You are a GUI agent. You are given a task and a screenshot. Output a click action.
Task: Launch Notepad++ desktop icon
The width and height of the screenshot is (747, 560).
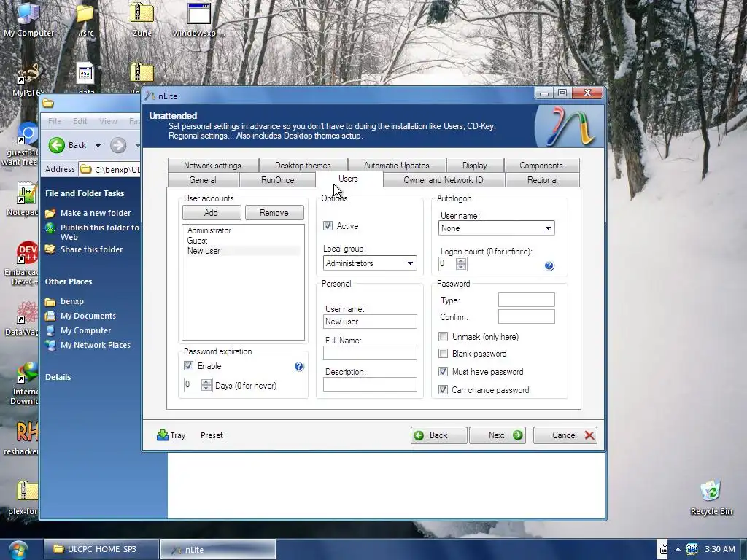coord(26,194)
